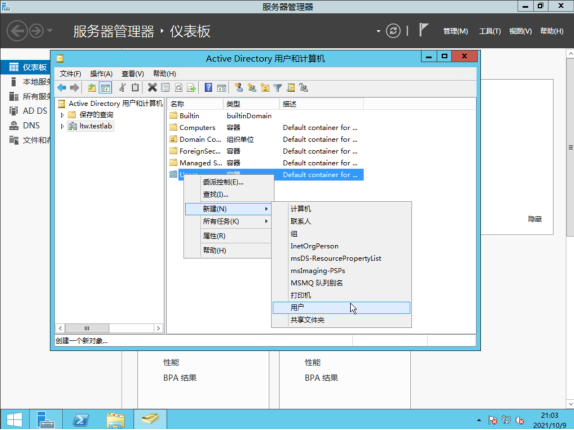The width and height of the screenshot is (574, 430).
Task: Open the 操作(A) menu
Action: click(x=101, y=74)
